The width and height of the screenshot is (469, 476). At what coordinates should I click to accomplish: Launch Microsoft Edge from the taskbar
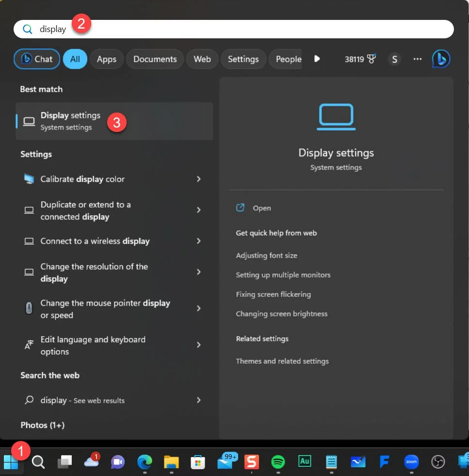click(x=144, y=462)
